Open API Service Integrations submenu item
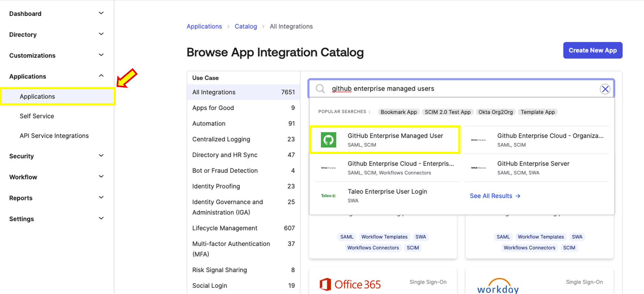The height and width of the screenshot is (294, 644). pyautogui.click(x=54, y=136)
